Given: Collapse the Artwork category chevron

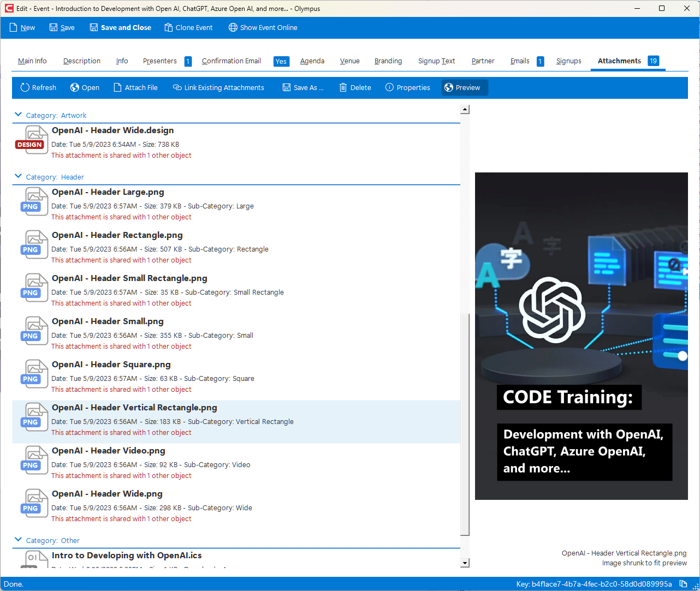Looking at the screenshot, I should 18,115.
